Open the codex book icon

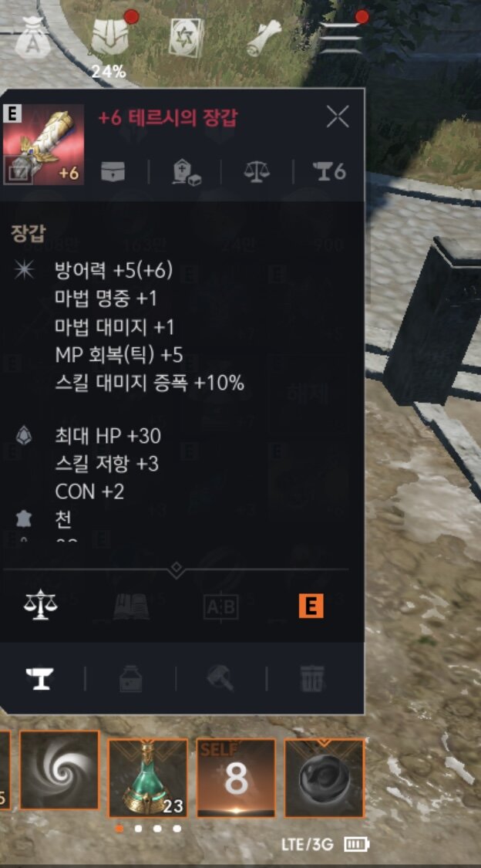point(131,607)
